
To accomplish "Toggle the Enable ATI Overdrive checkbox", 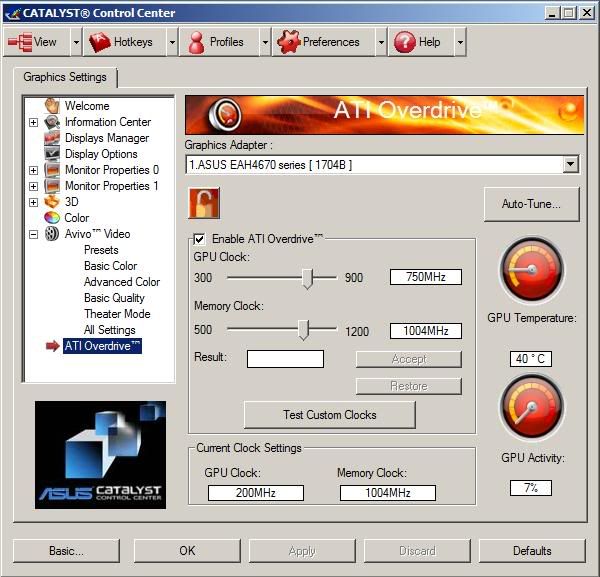I will tap(199, 239).
